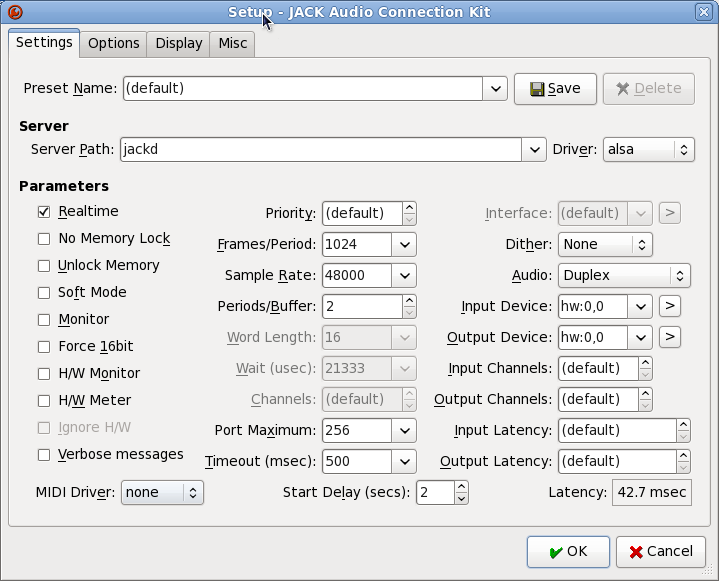Click the Preset Name text field

[303, 89]
